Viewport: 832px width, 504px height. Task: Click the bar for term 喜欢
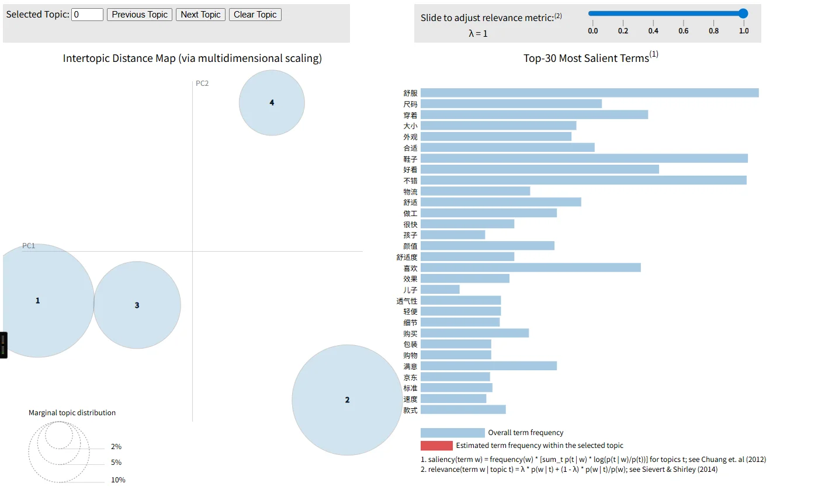click(531, 267)
